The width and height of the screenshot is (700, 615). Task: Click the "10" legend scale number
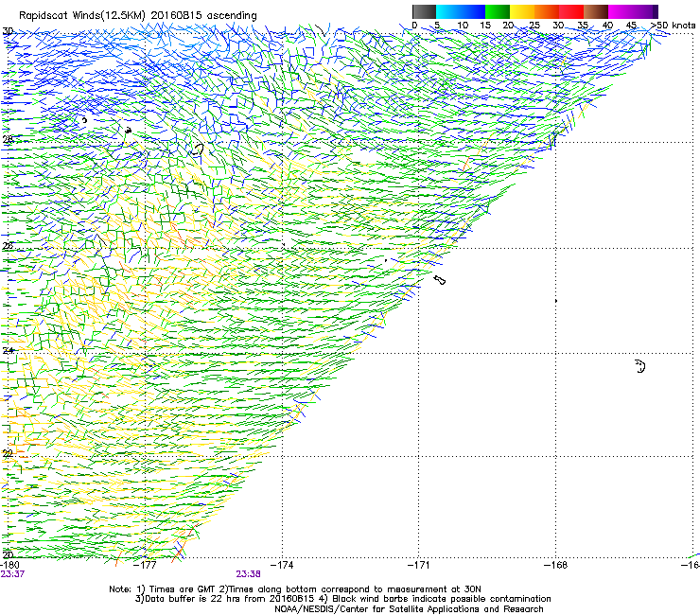pyautogui.click(x=463, y=26)
